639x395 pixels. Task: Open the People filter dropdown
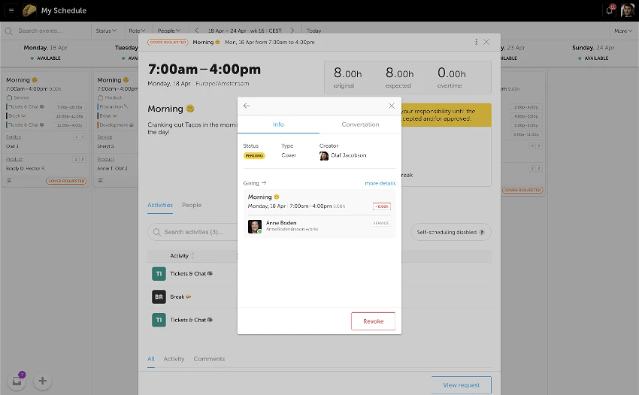169,31
